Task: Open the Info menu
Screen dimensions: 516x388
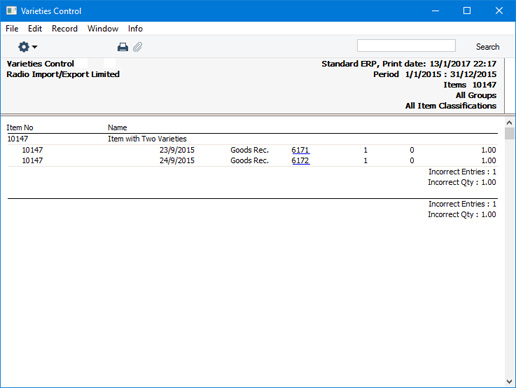Action: click(x=135, y=29)
